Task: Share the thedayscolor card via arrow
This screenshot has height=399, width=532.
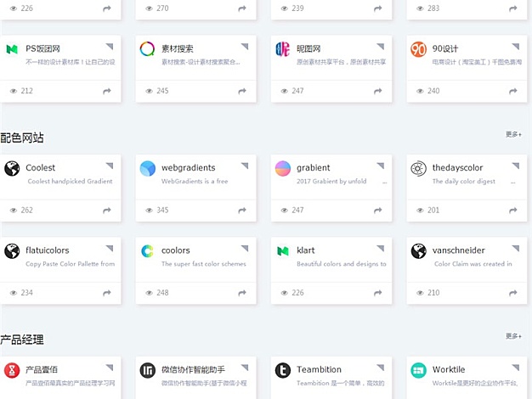Action: point(513,211)
